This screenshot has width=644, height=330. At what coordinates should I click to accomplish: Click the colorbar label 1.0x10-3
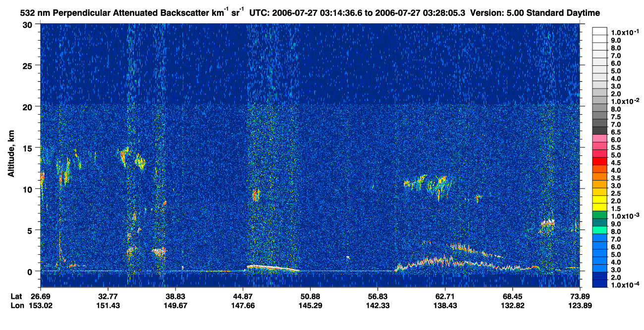[624, 215]
